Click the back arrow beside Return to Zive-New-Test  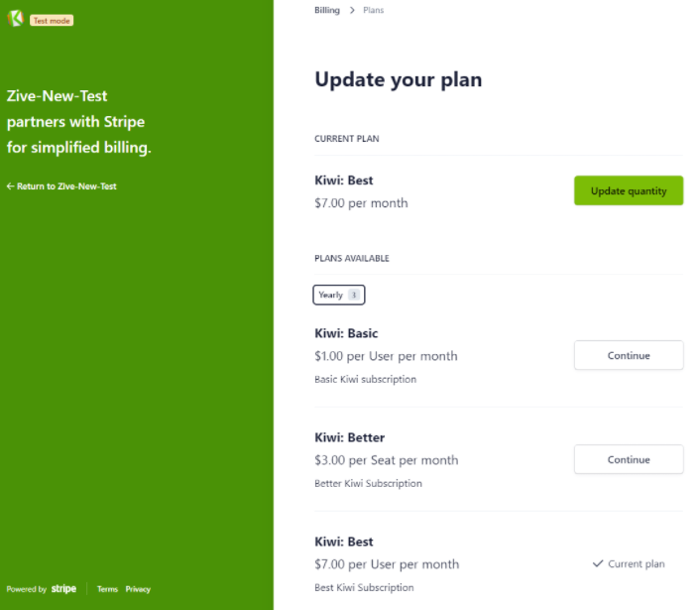(x=10, y=186)
